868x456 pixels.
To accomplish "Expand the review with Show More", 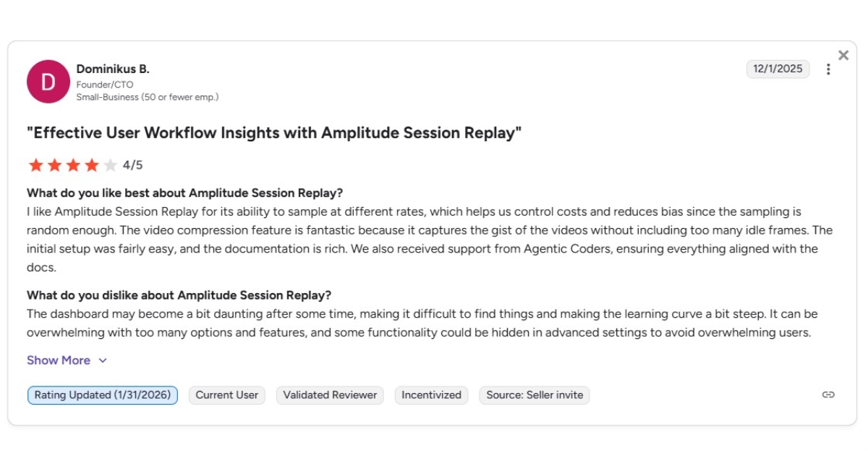I will pyautogui.click(x=59, y=360).
